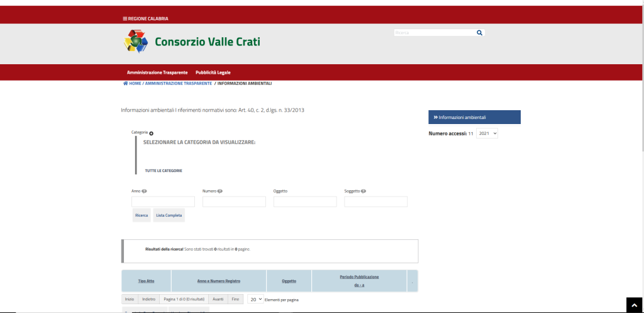The image size is (644, 313).
Task: Show help tooltip icon next to Anno
Action: 144,191
